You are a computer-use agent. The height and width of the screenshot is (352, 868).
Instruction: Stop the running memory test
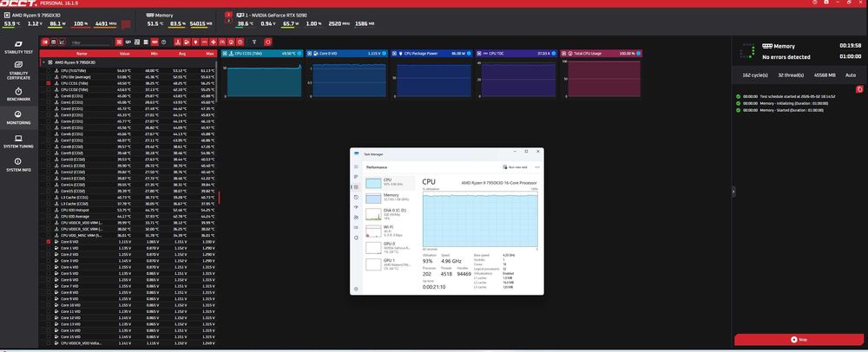point(798,339)
